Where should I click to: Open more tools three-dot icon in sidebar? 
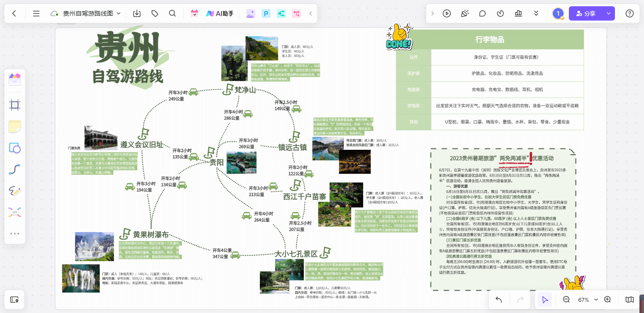pyautogui.click(x=15, y=233)
